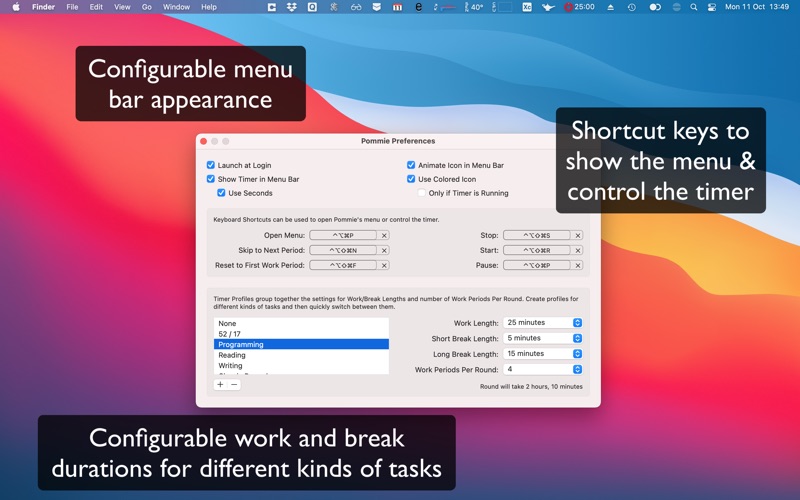Remove selected profile with minus button
800x500 pixels.
[234, 385]
